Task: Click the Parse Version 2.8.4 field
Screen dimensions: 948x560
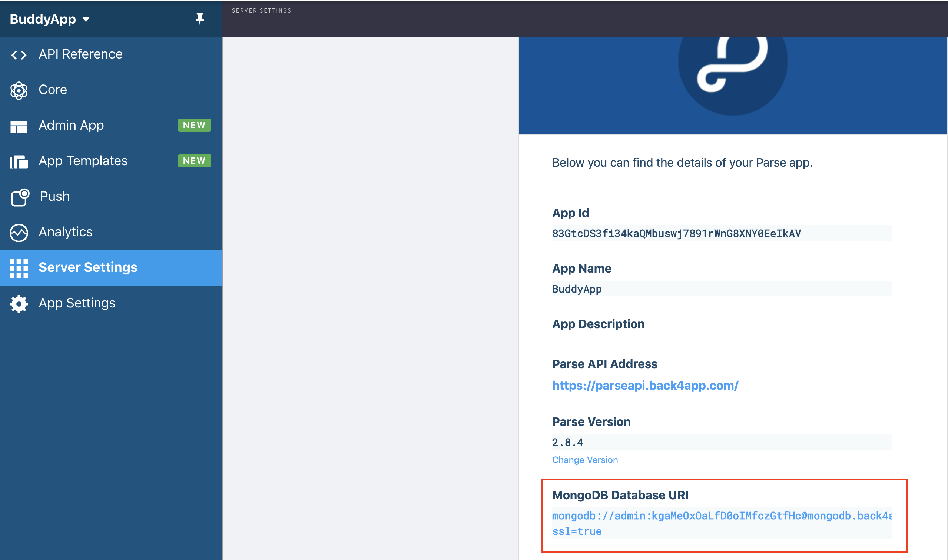Action: coord(722,442)
